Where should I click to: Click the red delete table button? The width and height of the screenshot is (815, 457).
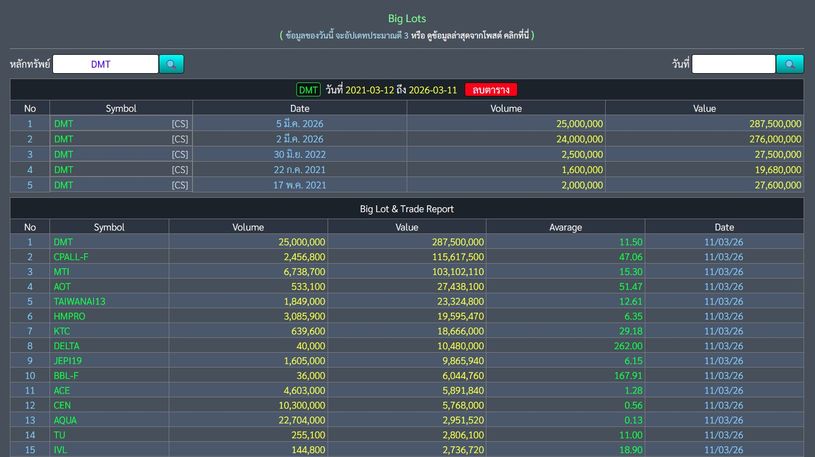point(490,90)
